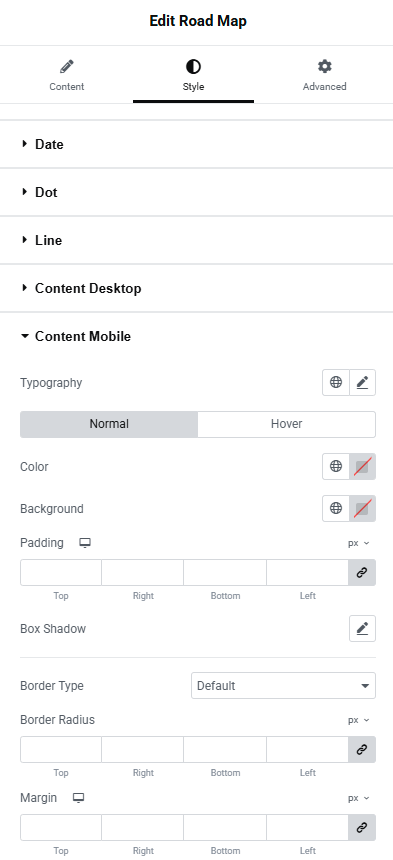Click Typography global fonts globe icon

click(336, 383)
